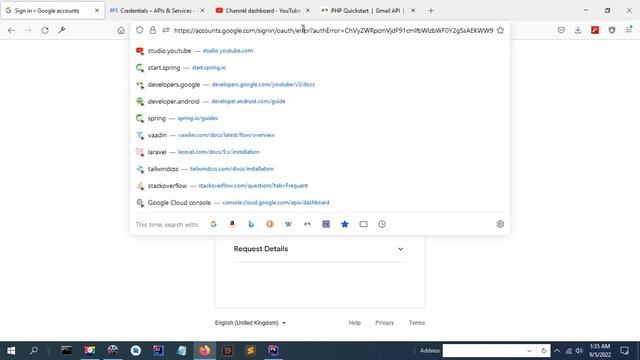Open English (United Kingdom) language dropdown

point(250,323)
